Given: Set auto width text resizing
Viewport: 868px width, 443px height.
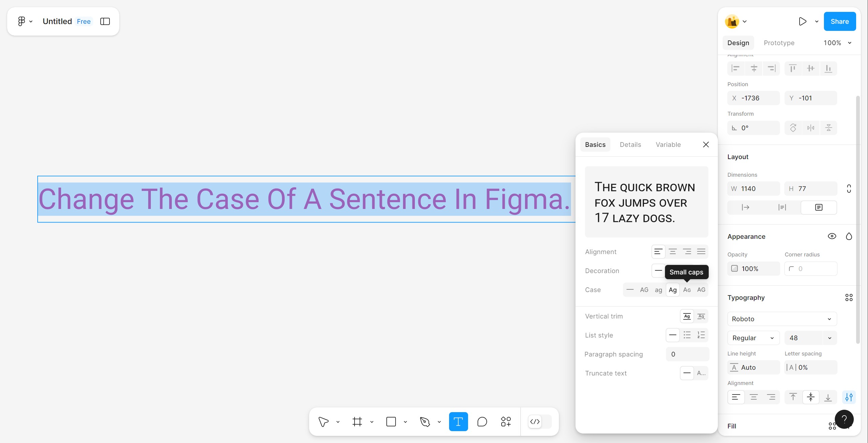Looking at the screenshot, I should 745,207.
